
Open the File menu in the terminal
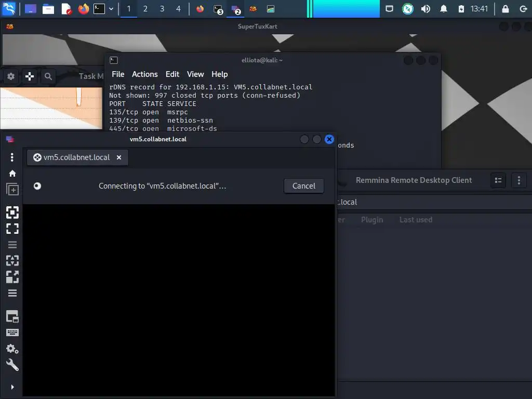[118, 74]
